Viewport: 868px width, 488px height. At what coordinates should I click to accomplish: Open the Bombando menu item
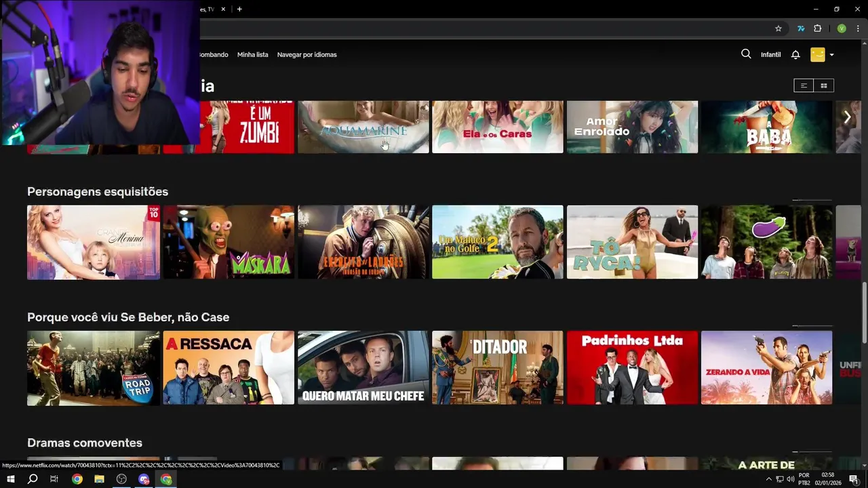pyautogui.click(x=214, y=55)
